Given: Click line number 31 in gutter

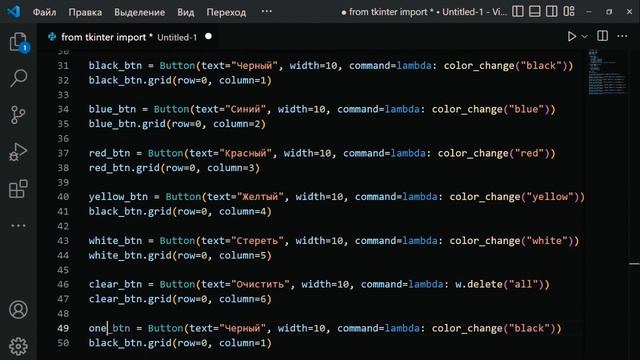Looking at the screenshot, I should point(63,66).
